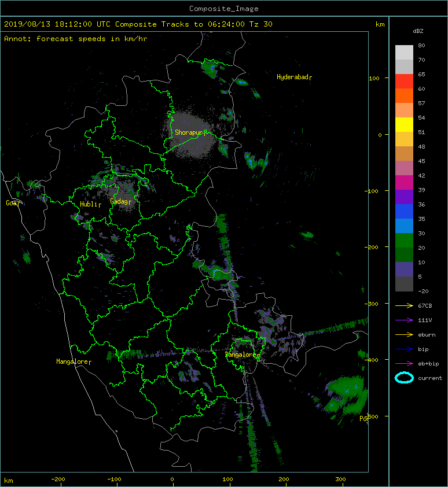Image resolution: width=448 pixels, height=487 pixels.
Task: Click the purple 39 dBZ color swatch
Action: [404, 197]
